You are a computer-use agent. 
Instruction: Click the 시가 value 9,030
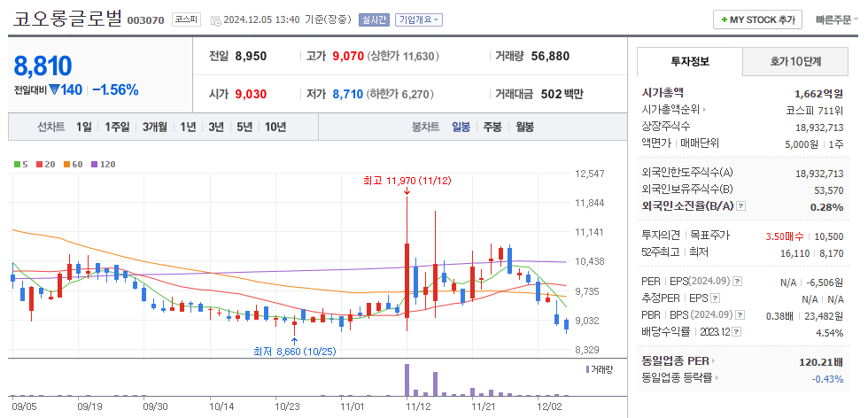[x=251, y=94]
